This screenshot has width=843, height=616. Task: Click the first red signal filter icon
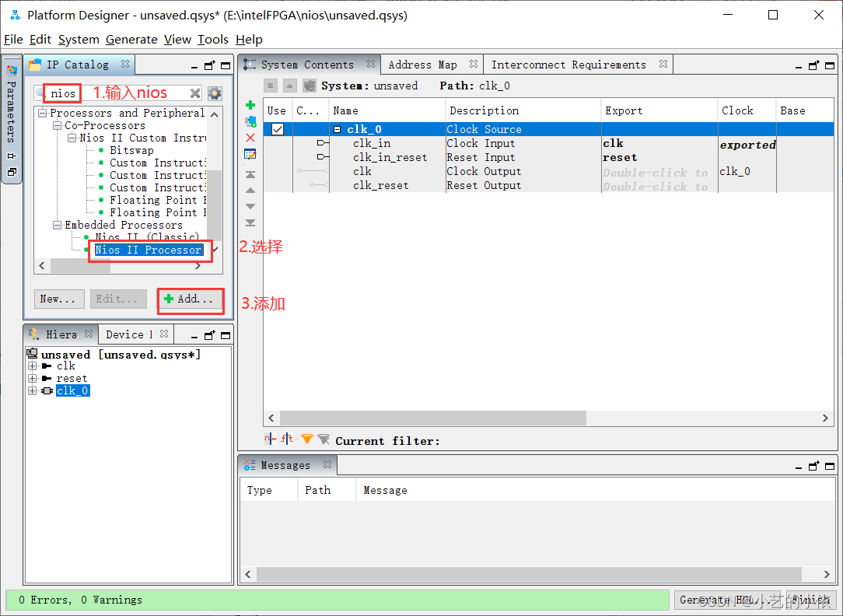(271, 439)
